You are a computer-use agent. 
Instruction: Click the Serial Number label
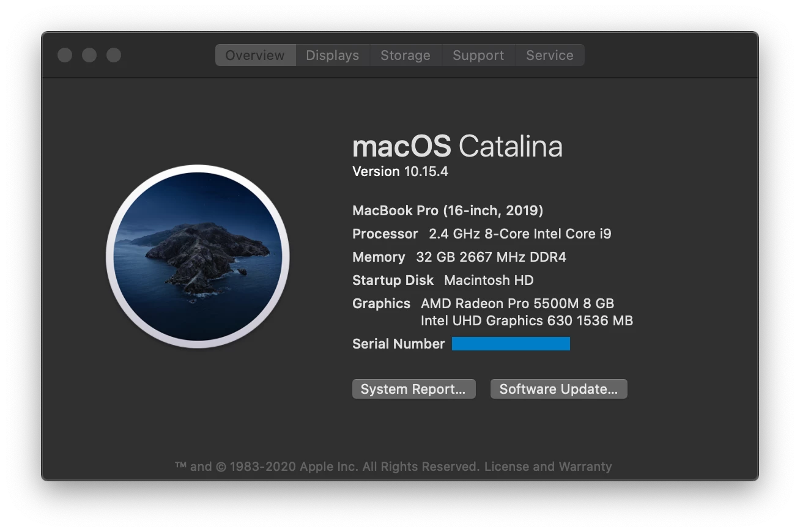pos(398,344)
